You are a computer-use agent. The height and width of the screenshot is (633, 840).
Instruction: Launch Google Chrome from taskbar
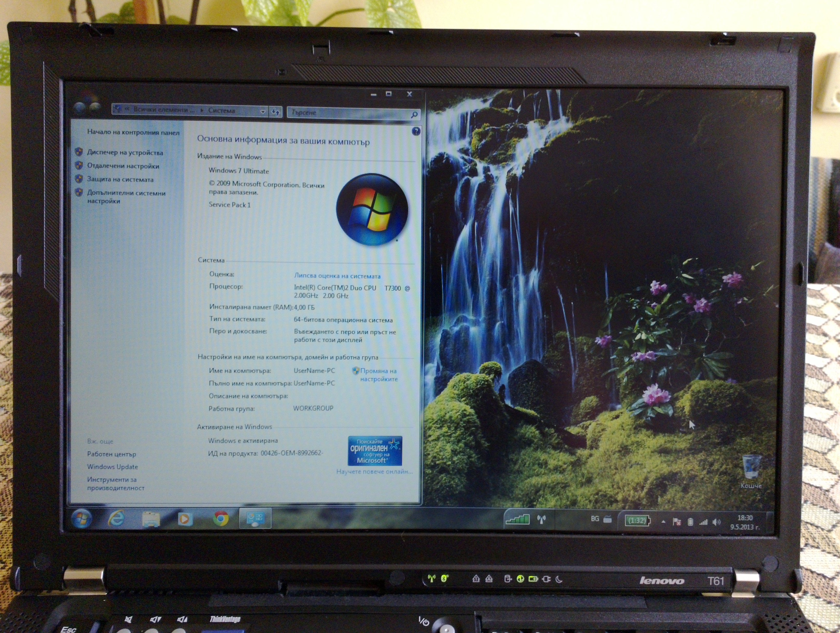pyautogui.click(x=221, y=518)
